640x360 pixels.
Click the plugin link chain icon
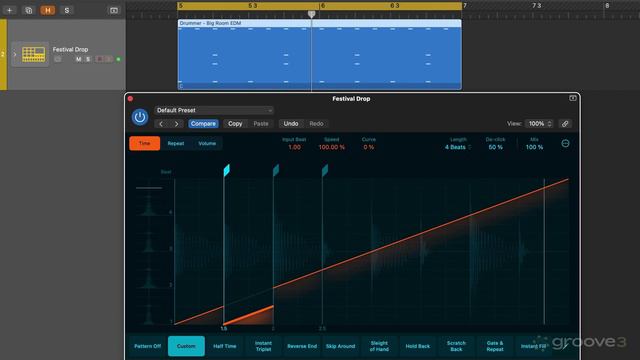565,124
